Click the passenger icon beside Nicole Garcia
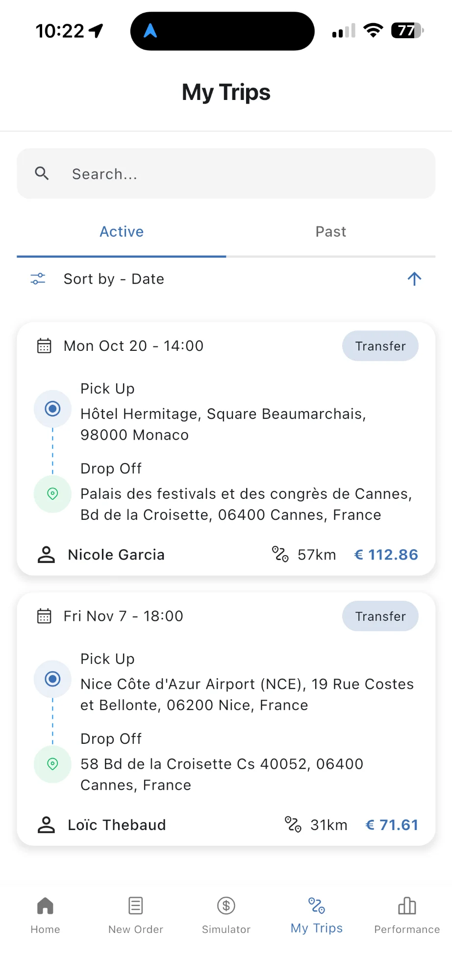The height and width of the screenshot is (980, 452). click(47, 555)
